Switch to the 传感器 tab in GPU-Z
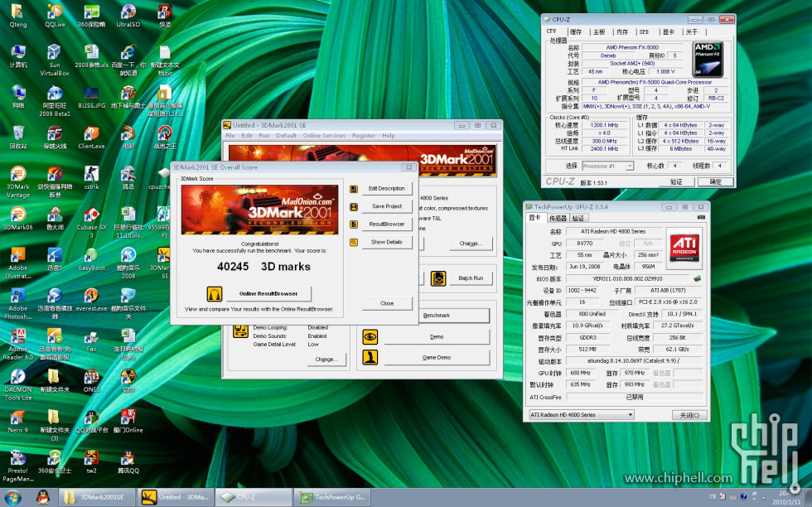Viewport: 812px width, 507px height. (x=558, y=218)
